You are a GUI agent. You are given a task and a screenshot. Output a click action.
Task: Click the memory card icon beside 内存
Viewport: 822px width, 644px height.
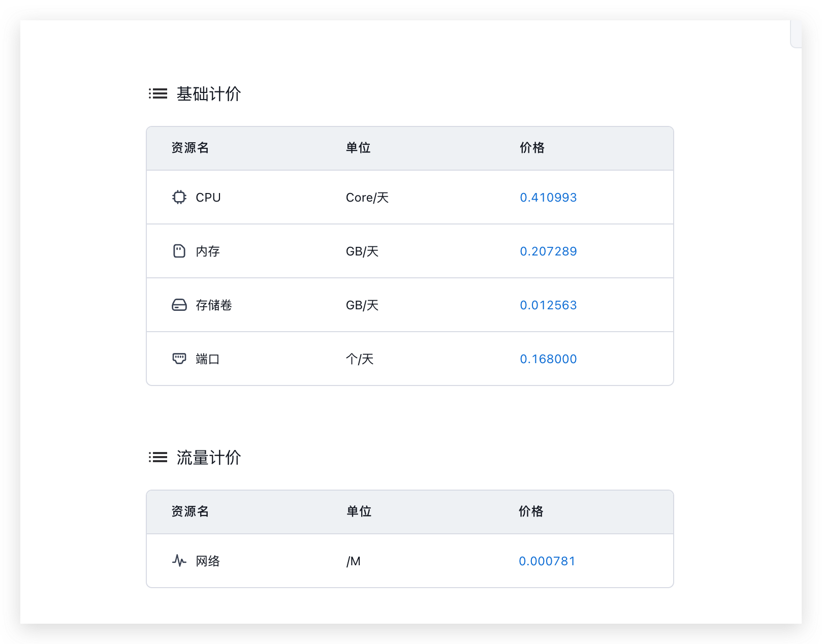pos(179,251)
